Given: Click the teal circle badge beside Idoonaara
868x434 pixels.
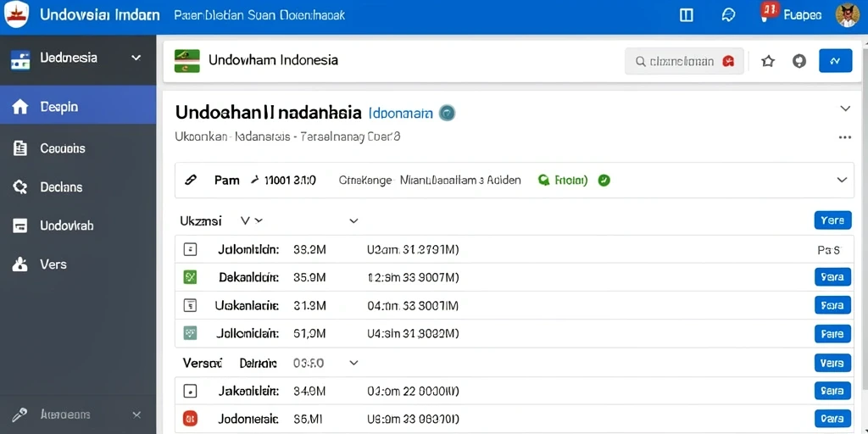Looking at the screenshot, I should click(x=447, y=113).
